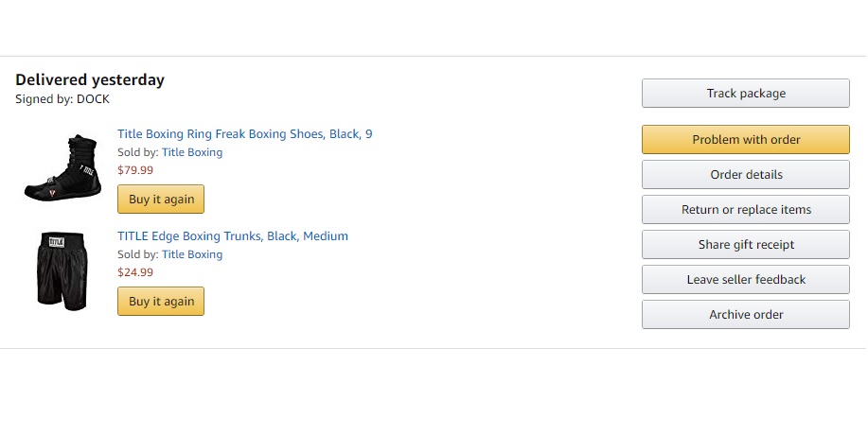868x435 pixels.
Task: Open the Ring Freak Boxing Shoes product link
Action: (244, 134)
